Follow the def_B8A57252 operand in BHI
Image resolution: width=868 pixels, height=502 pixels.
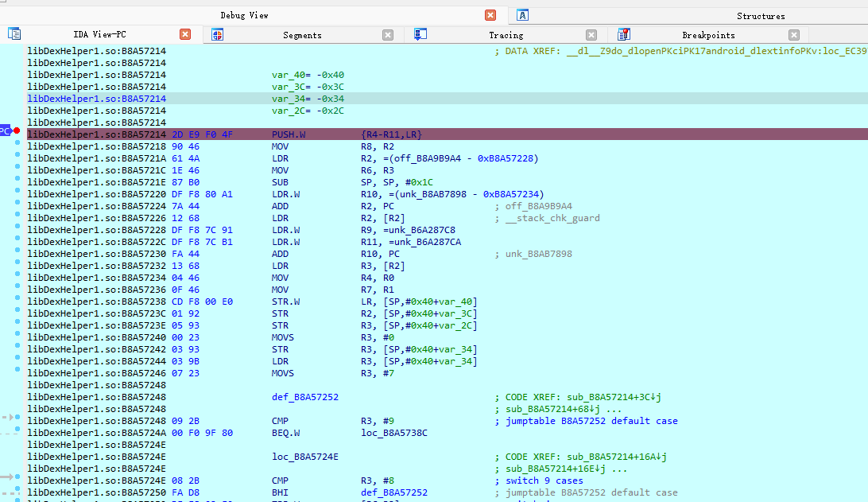point(393,492)
